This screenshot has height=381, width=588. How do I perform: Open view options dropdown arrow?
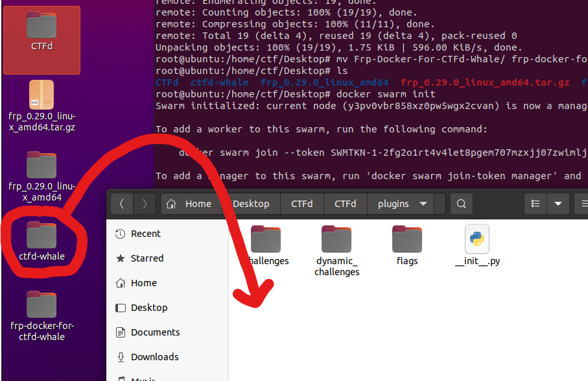coord(558,204)
